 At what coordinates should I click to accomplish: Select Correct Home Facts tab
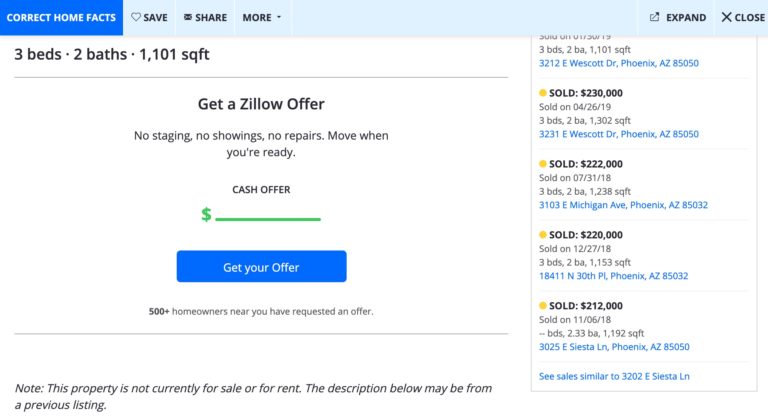61,18
